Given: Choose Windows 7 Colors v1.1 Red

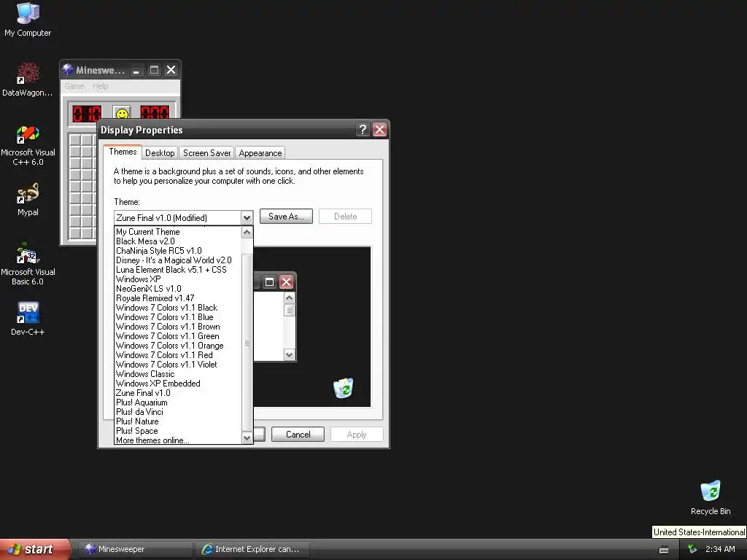Looking at the screenshot, I should [x=178, y=355].
